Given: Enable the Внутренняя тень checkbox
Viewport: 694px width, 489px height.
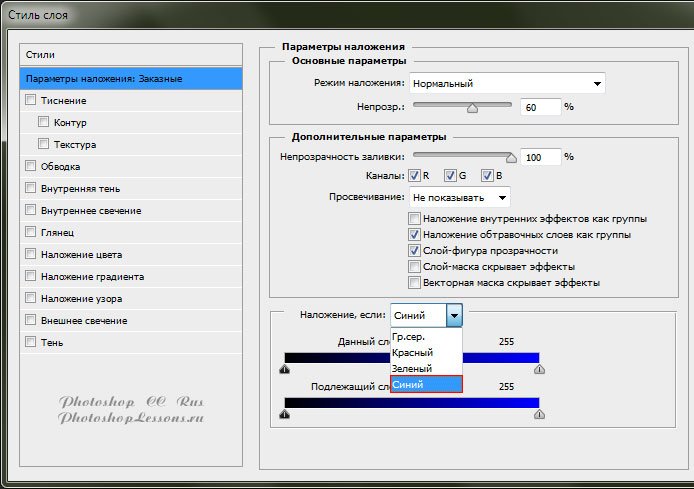Looking at the screenshot, I should (31, 188).
